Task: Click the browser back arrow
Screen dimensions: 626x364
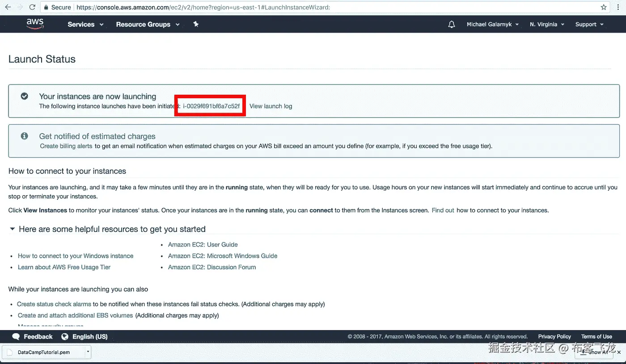Action: click(8, 7)
